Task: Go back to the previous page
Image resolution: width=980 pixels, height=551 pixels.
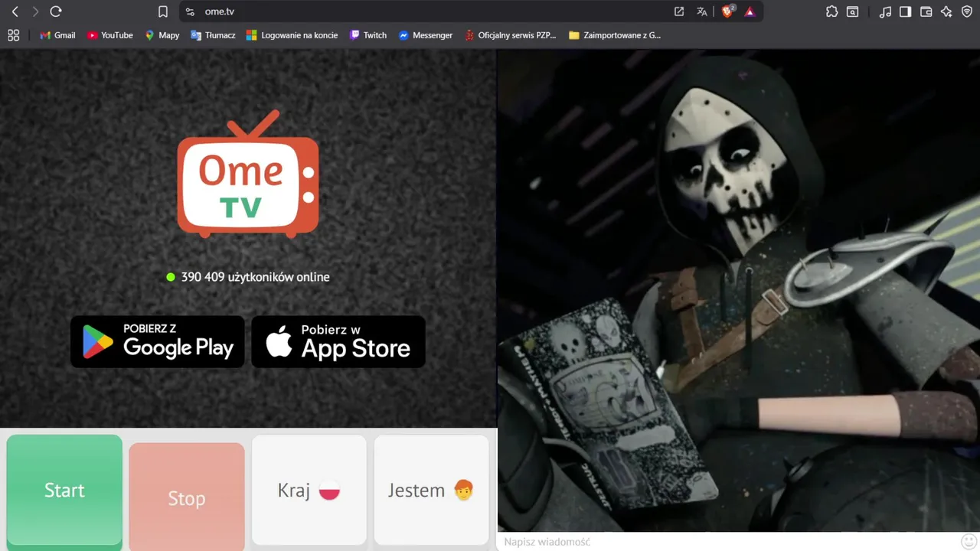Action: pyautogui.click(x=15, y=11)
